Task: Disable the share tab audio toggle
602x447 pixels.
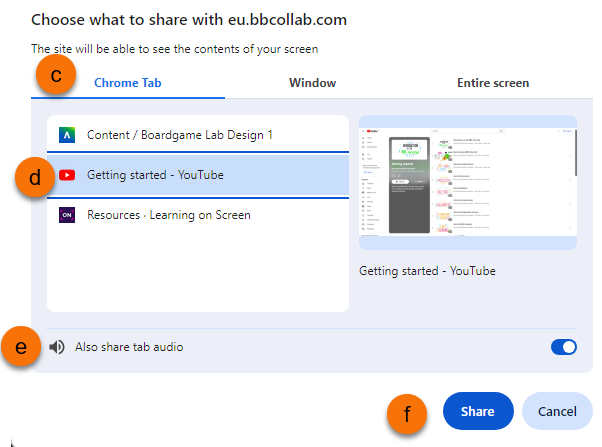Action: click(563, 347)
